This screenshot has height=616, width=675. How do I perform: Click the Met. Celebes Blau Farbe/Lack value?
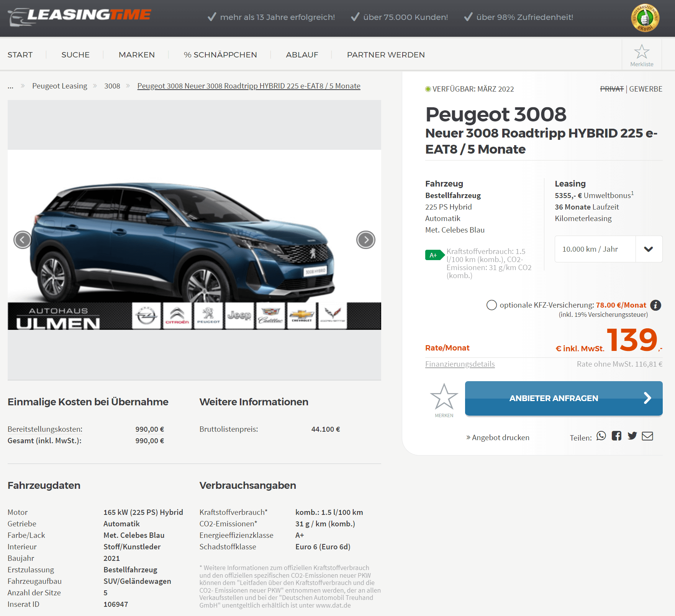[134, 535]
